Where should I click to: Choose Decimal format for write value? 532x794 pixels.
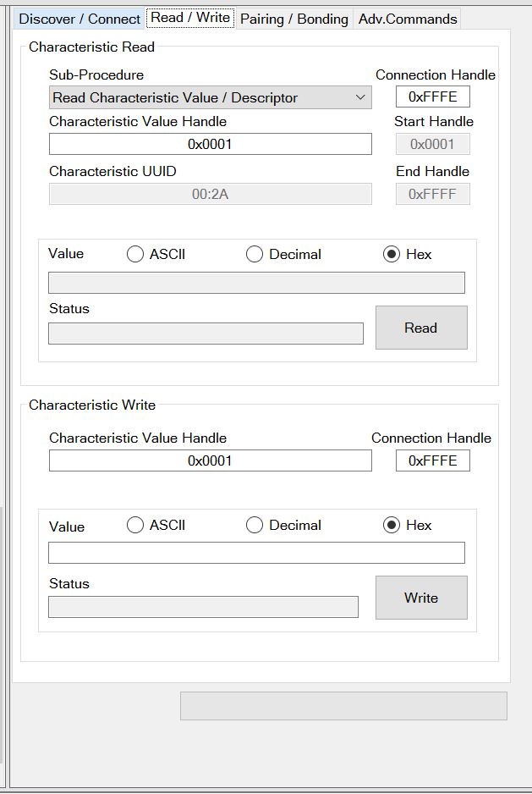(255, 525)
